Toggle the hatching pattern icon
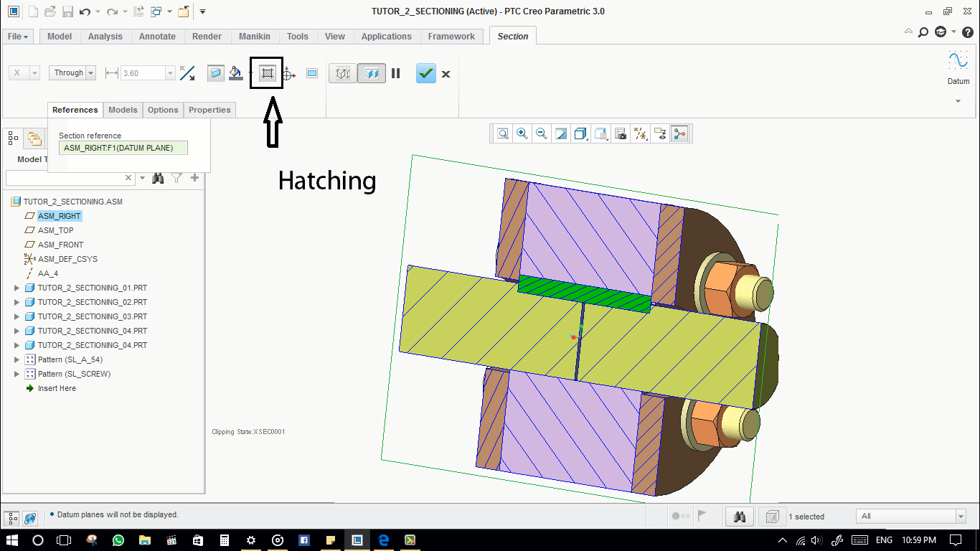 pyautogui.click(x=267, y=73)
